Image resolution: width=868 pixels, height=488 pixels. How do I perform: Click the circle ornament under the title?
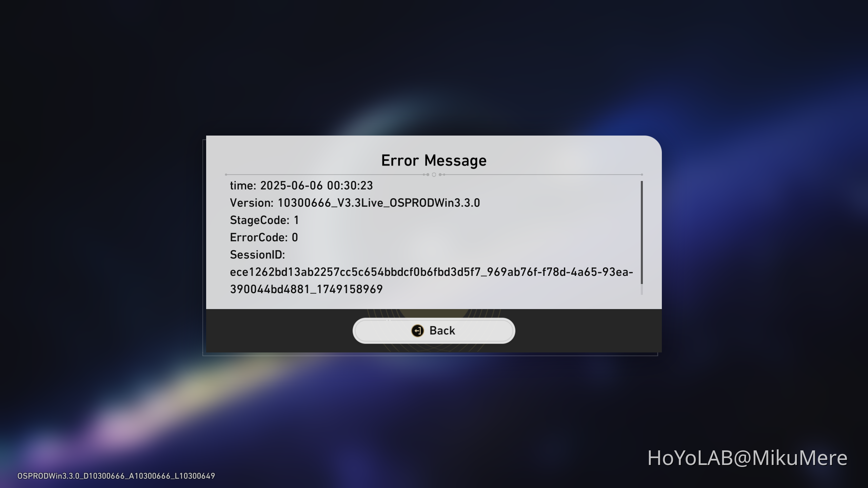point(434,175)
